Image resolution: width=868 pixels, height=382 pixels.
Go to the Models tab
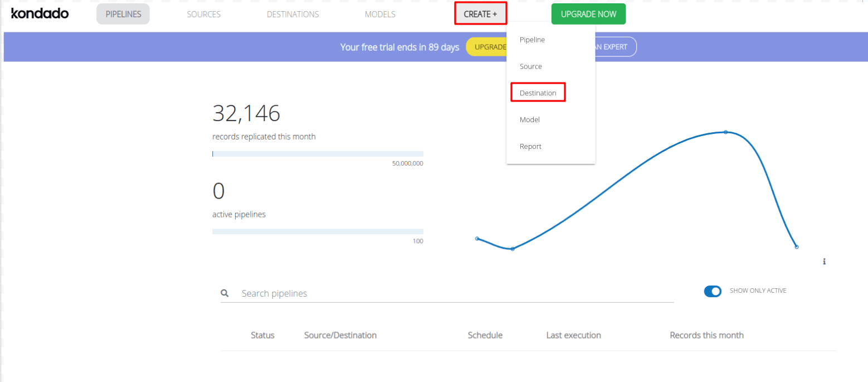[x=380, y=14]
